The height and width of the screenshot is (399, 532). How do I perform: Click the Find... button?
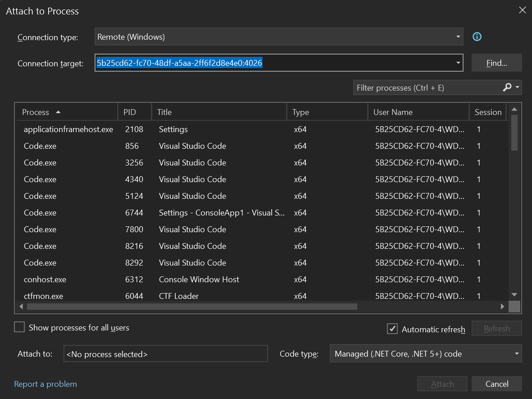point(496,63)
